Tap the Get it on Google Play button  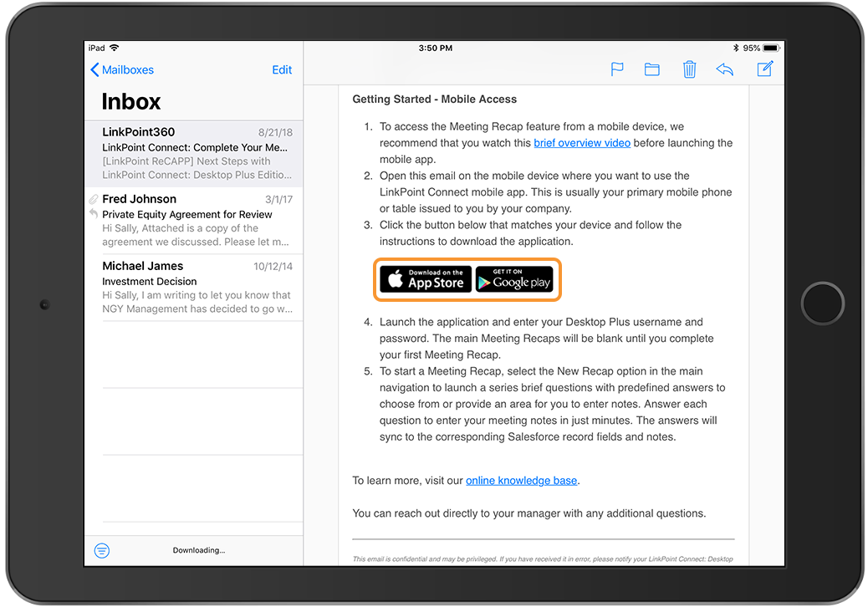(514, 279)
